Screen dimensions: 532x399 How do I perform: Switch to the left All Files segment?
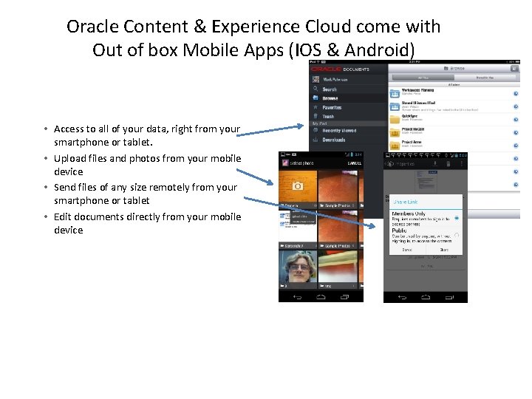click(423, 78)
